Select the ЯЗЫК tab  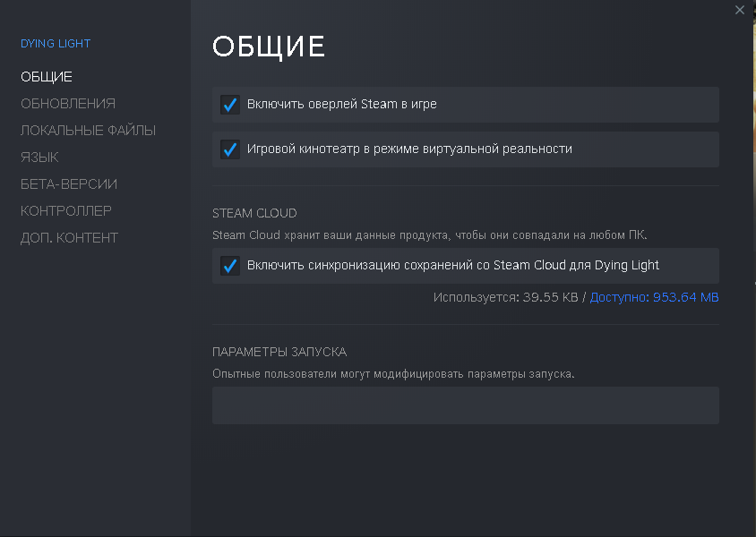(x=39, y=158)
